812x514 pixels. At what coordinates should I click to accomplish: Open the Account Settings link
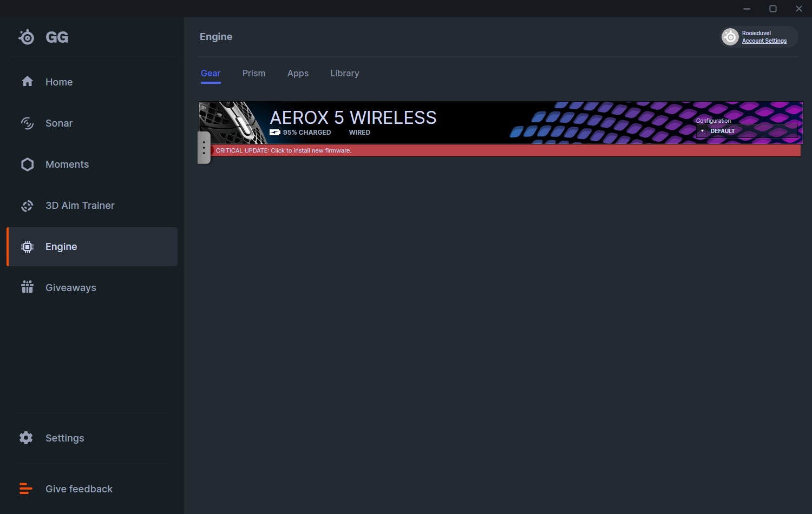pyautogui.click(x=764, y=41)
